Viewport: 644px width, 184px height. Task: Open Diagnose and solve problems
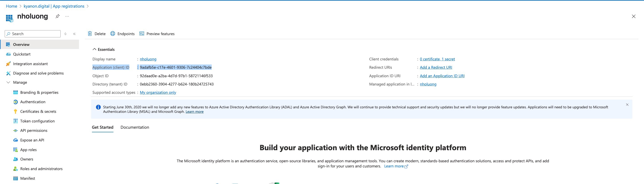(38, 73)
